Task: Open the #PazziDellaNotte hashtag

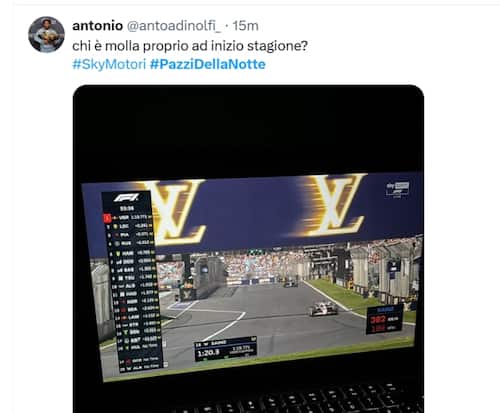Action: [x=207, y=64]
